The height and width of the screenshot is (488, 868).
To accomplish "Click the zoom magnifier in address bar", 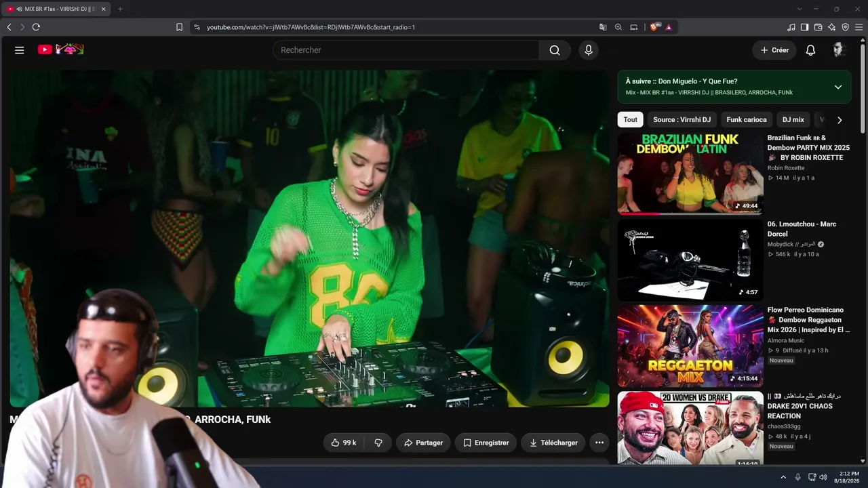I will tap(618, 27).
